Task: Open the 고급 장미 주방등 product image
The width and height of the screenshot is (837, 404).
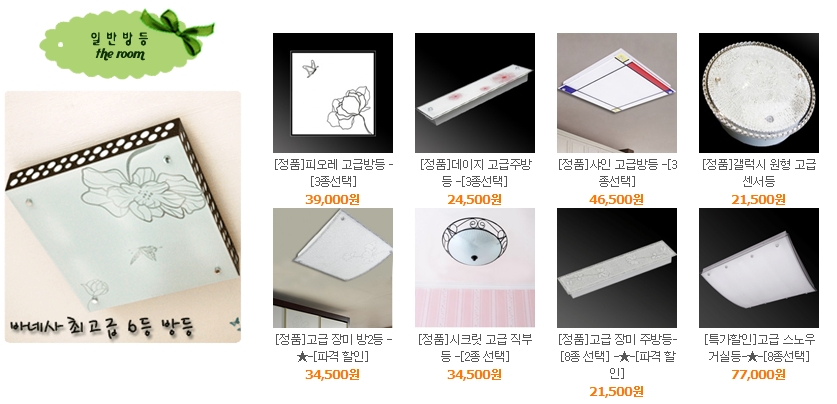Action: (x=617, y=268)
